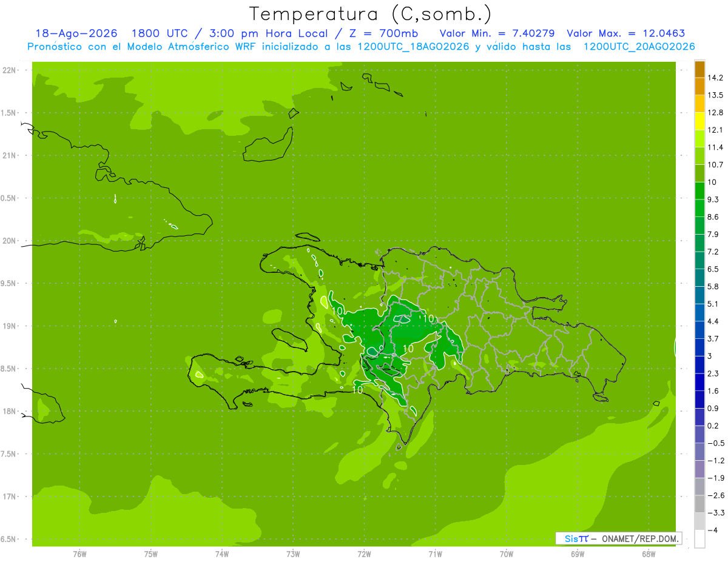The image size is (728, 562).
Task: Select the -0.5 colorbar value
Action: [x=715, y=443]
